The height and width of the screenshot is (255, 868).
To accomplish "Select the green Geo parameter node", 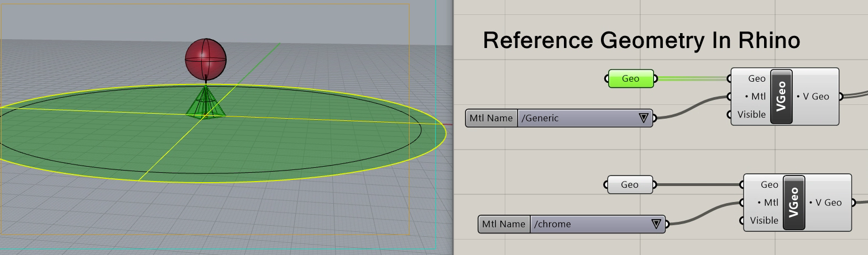I will tap(630, 78).
